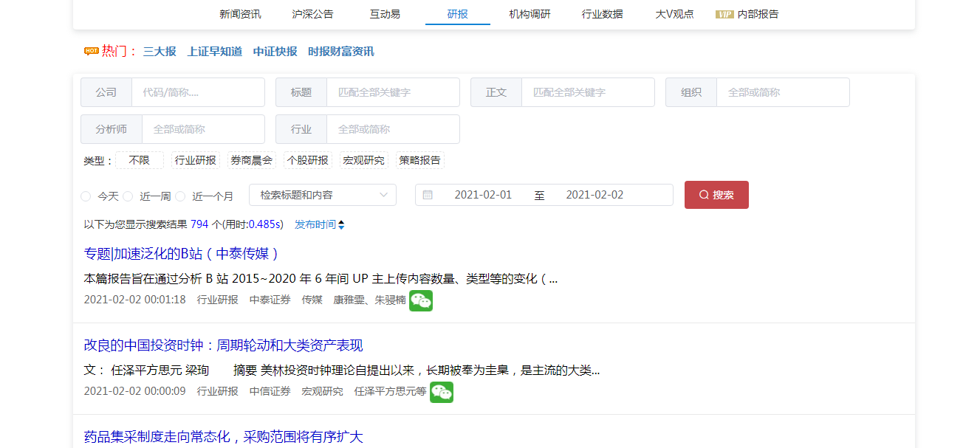
Task: Select the 个股研报 type filter
Action: (x=307, y=160)
